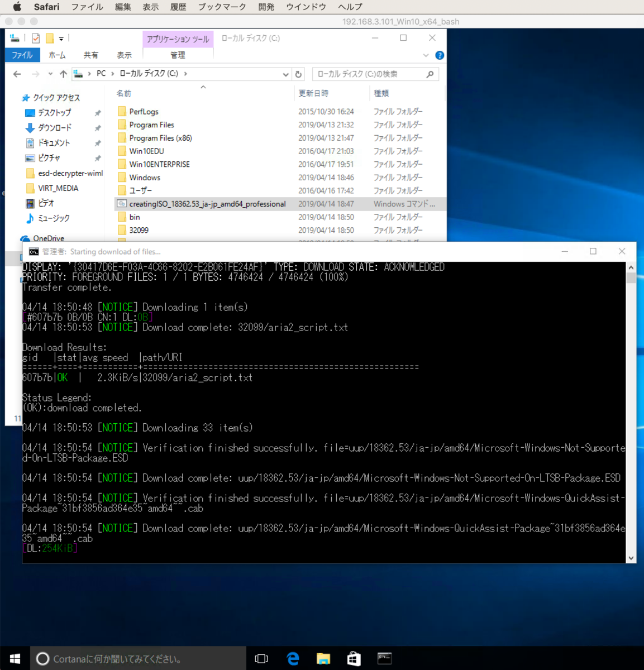644x670 pixels.
Task: Select the Windows folder icon
Action: click(x=122, y=177)
